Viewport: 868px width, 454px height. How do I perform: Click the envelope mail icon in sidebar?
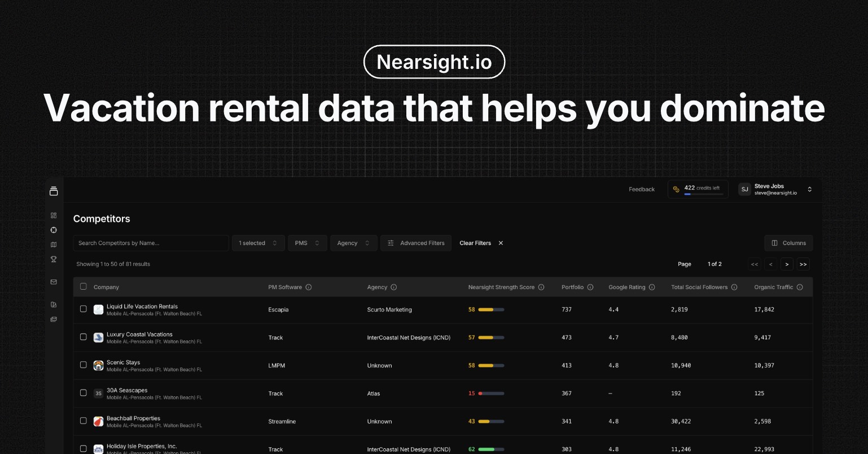(54, 282)
